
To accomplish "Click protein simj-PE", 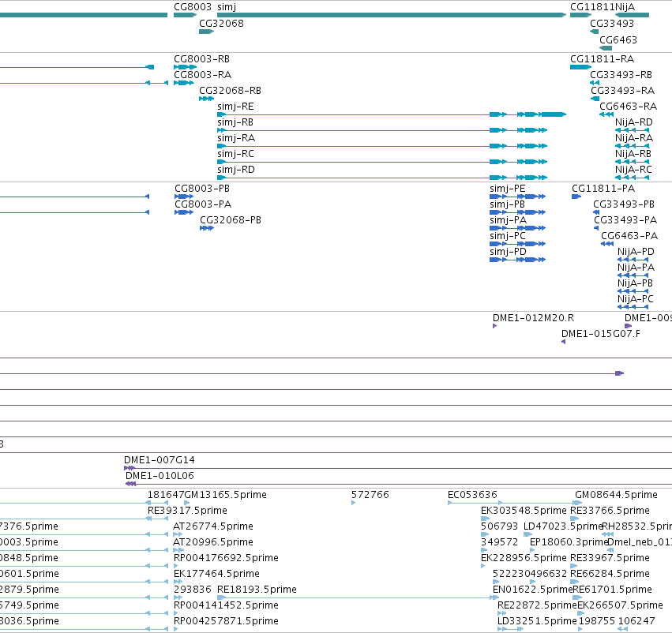I will (x=508, y=189).
